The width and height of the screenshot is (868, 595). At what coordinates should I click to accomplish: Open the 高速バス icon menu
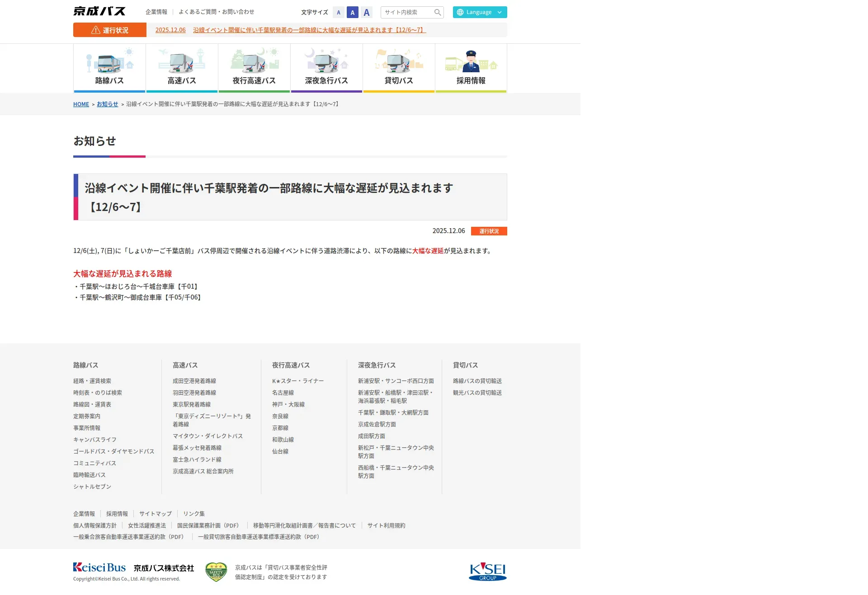point(182,68)
